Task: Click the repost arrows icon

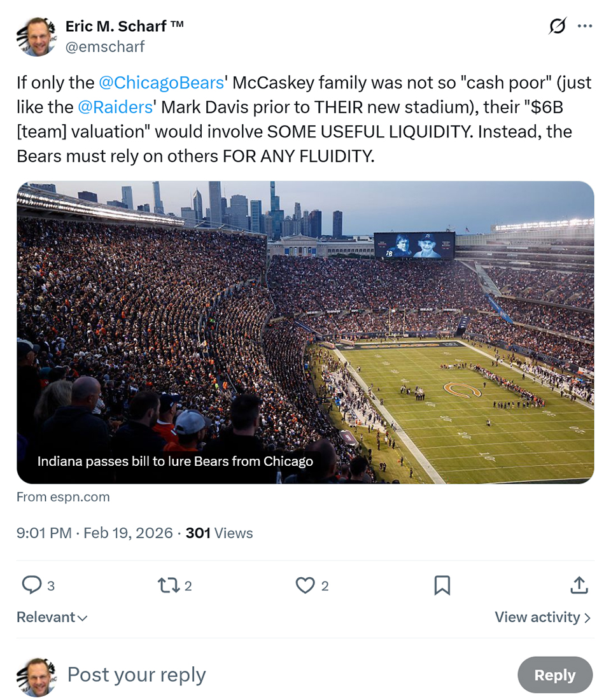Action: click(168, 585)
